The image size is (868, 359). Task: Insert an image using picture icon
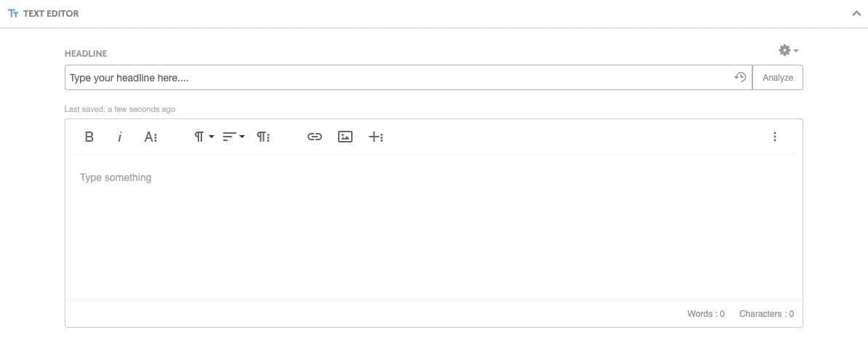point(345,137)
